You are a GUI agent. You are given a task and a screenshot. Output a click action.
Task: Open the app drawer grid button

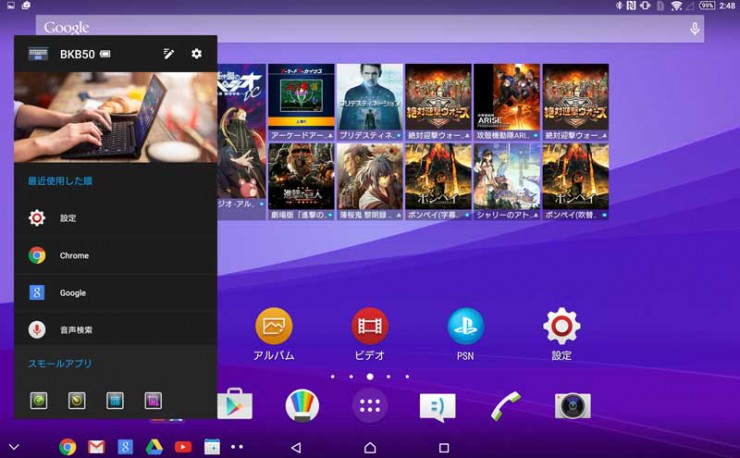pyautogui.click(x=370, y=406)
